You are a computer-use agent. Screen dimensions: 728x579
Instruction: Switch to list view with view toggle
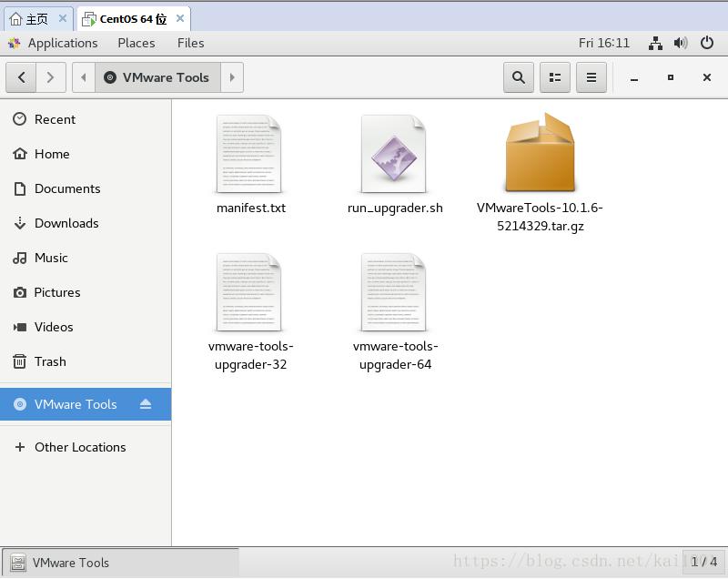click(x=555, y=77)
